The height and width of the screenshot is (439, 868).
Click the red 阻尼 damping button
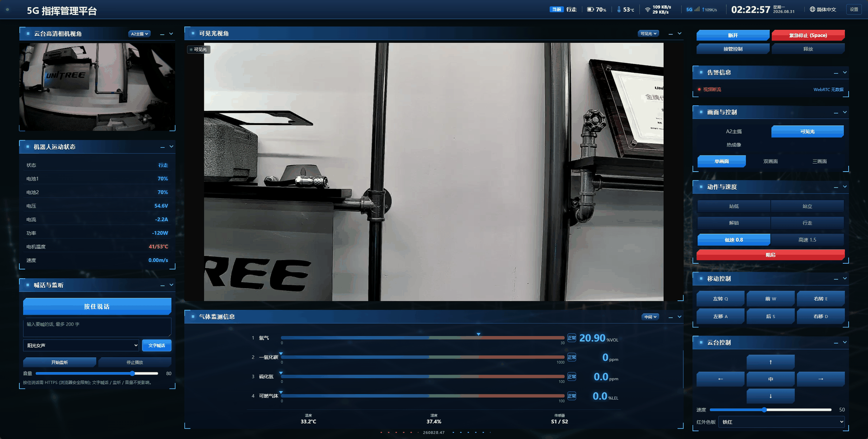(770, 255)
